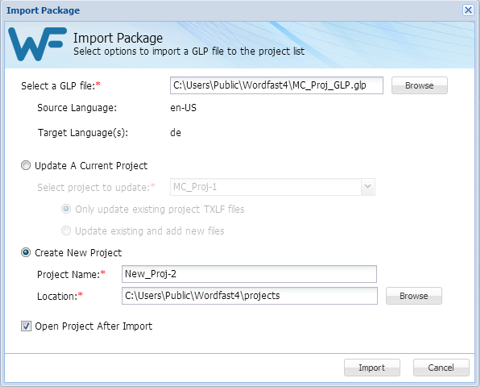Close the Import Package dialog
This screenshot has height=387, width=480.
pyautogui.click(x=468, y=10)
